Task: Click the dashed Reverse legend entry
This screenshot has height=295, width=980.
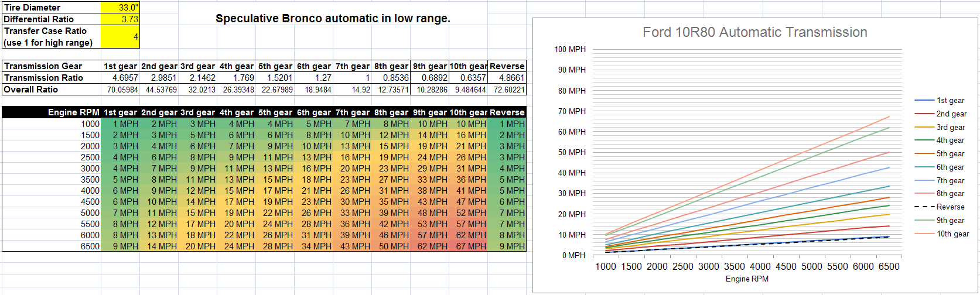Action: click(x=940, y=207)
